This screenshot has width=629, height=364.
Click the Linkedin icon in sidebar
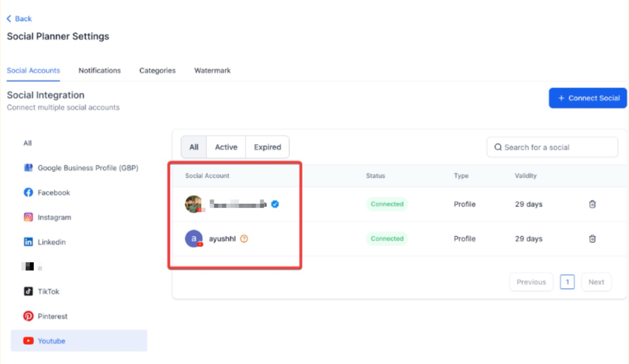click(28, 242)
